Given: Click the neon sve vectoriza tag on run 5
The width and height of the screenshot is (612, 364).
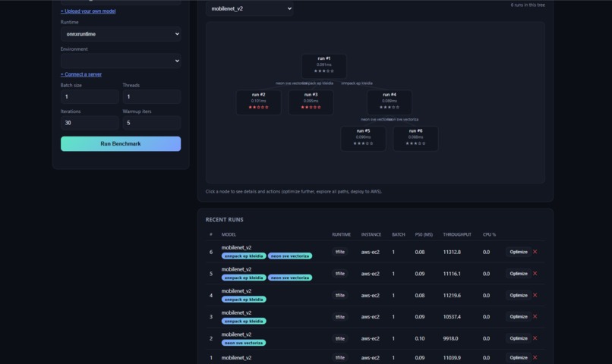Looking at the screenshot, I should click(290, 278).
